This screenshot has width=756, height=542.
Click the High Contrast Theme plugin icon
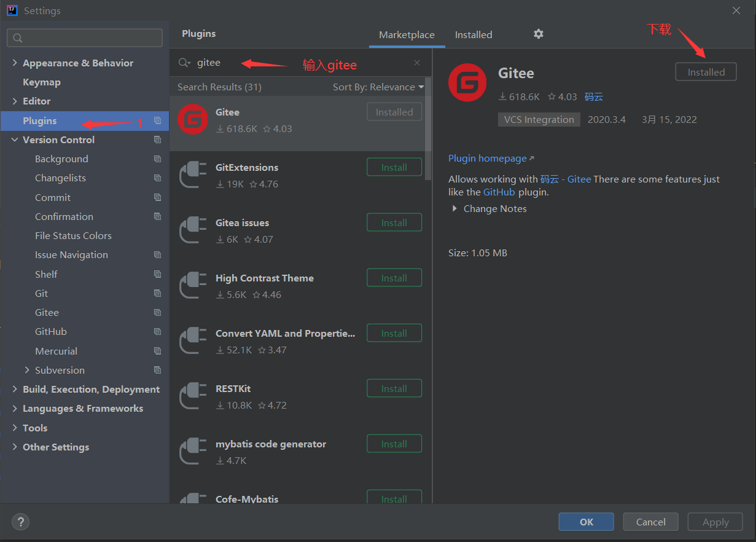point(193,286)
